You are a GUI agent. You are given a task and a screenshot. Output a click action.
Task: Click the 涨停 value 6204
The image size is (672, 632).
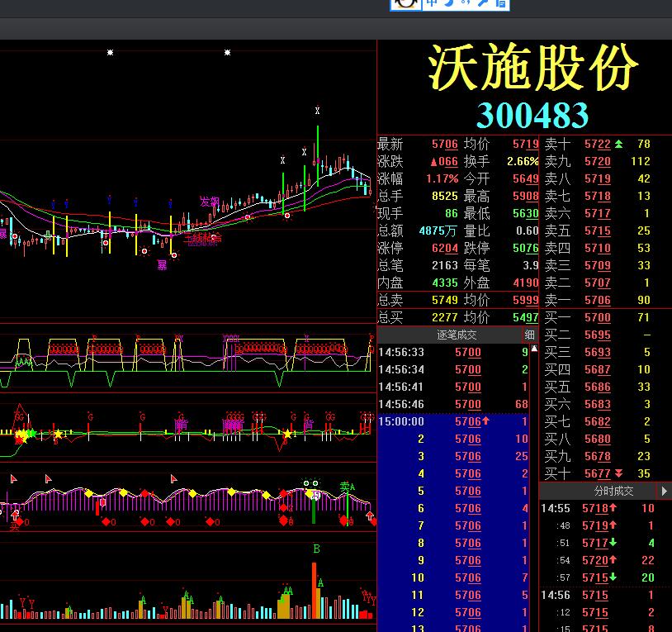445,248
